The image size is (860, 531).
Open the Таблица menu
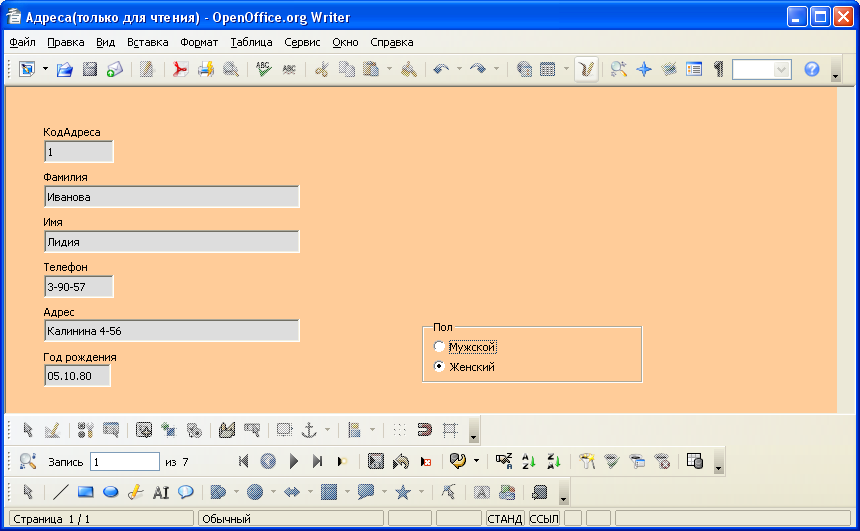click(x=251, y=42)
